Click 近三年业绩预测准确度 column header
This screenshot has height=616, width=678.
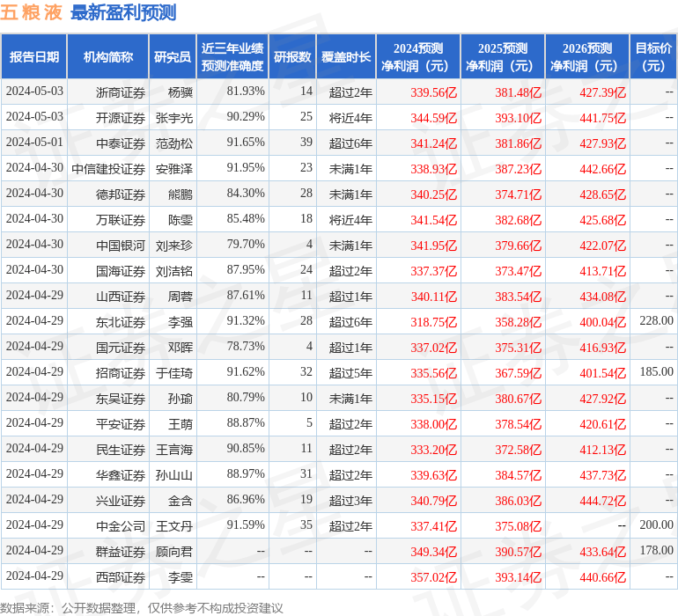tap(232, 57)
